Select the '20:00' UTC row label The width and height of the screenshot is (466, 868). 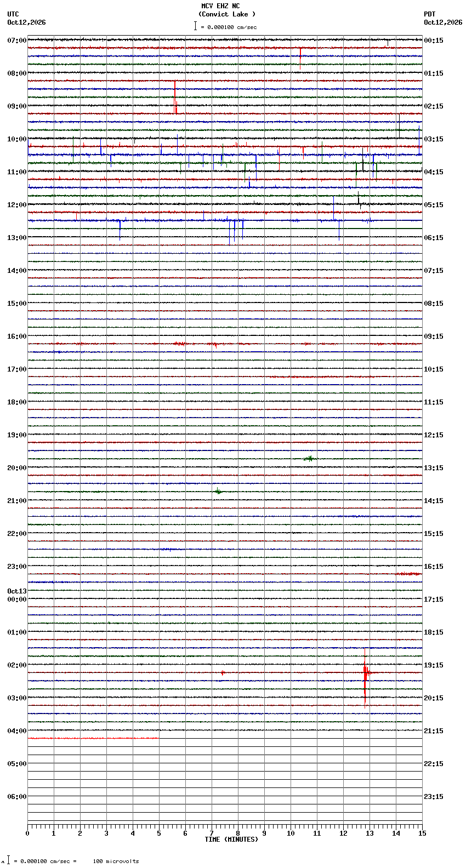[x=17, y=468]
